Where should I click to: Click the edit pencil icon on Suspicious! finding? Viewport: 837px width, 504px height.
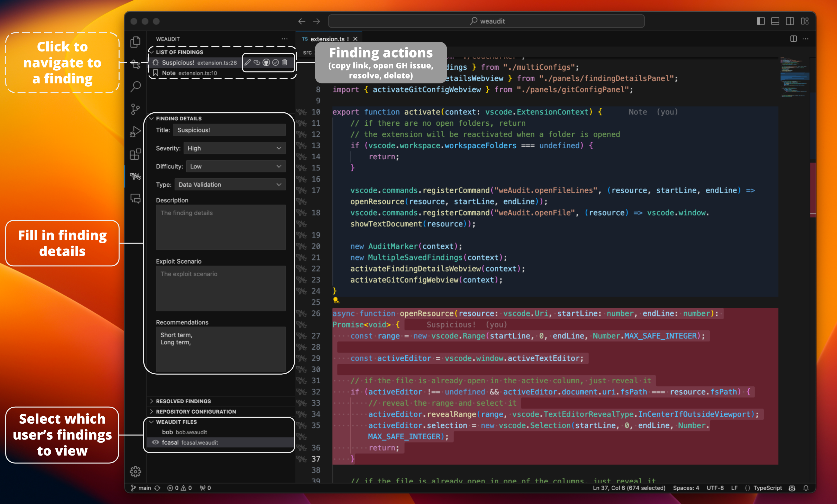tap(248, 62)
